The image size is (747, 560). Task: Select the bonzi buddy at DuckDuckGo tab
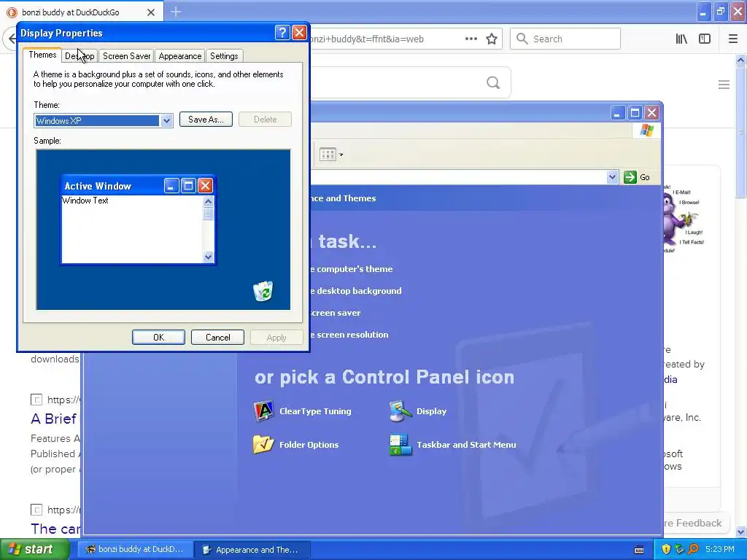(82, 12)
